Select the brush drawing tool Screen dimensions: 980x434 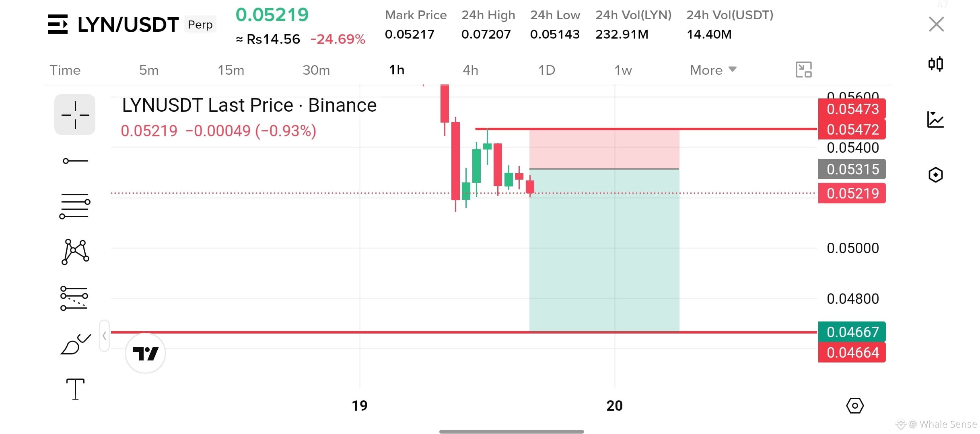click(75, 344)
